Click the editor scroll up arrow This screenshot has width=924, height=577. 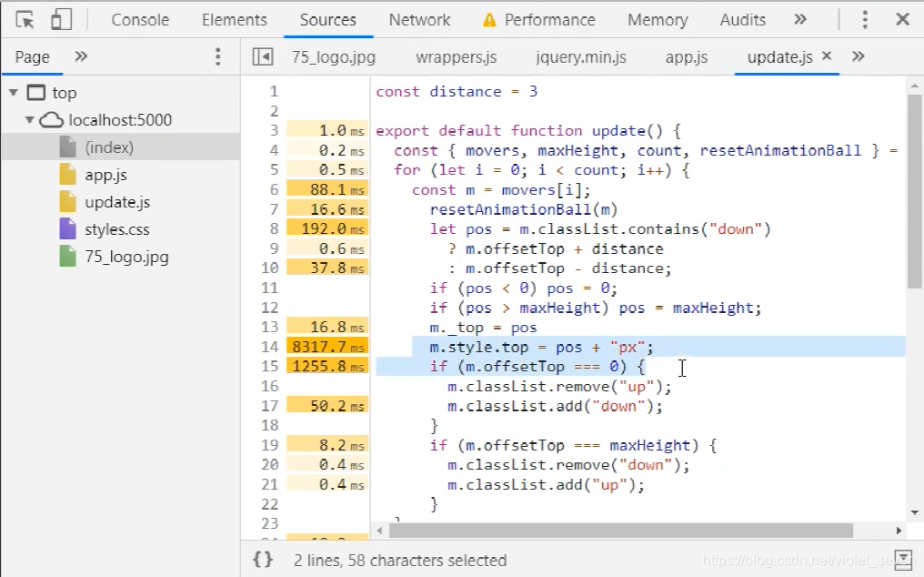pos(914,86)
